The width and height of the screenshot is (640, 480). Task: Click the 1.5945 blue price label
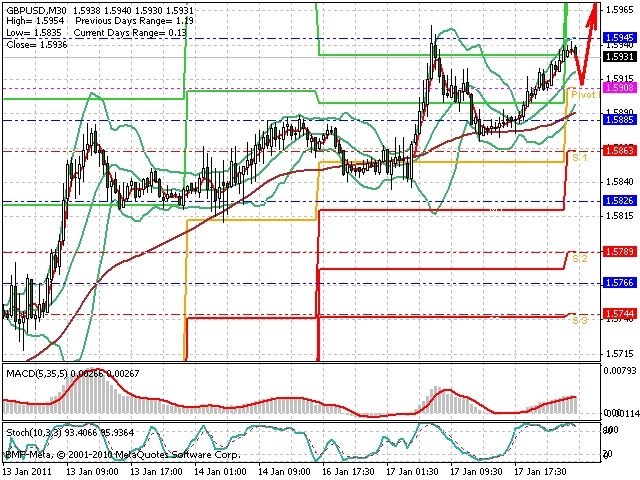(620, 38)
